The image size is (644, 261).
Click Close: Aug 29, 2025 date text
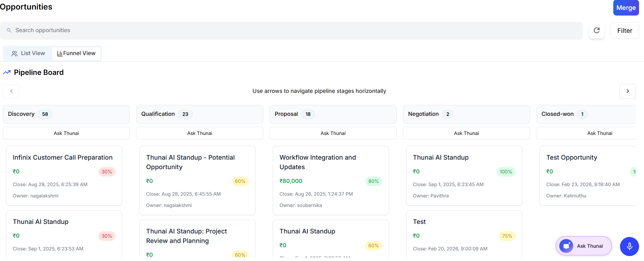(x=50, y=184)
